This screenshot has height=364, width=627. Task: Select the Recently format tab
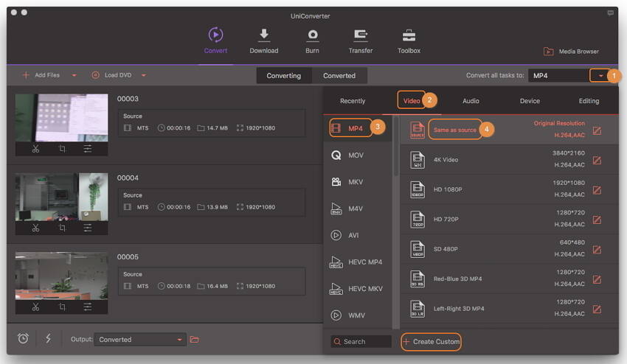point(353,101)
